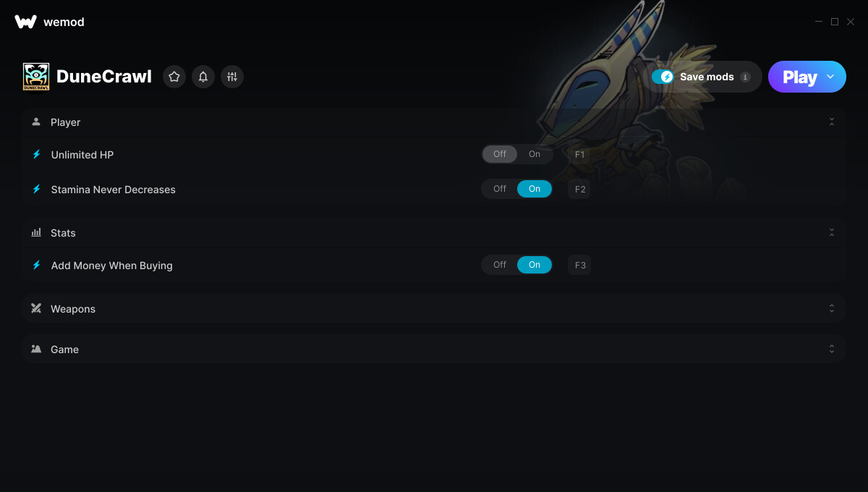This screenshot has height=492, width=868.
Task: Turn Unlimited HP on
Action: tap(535, 154)
